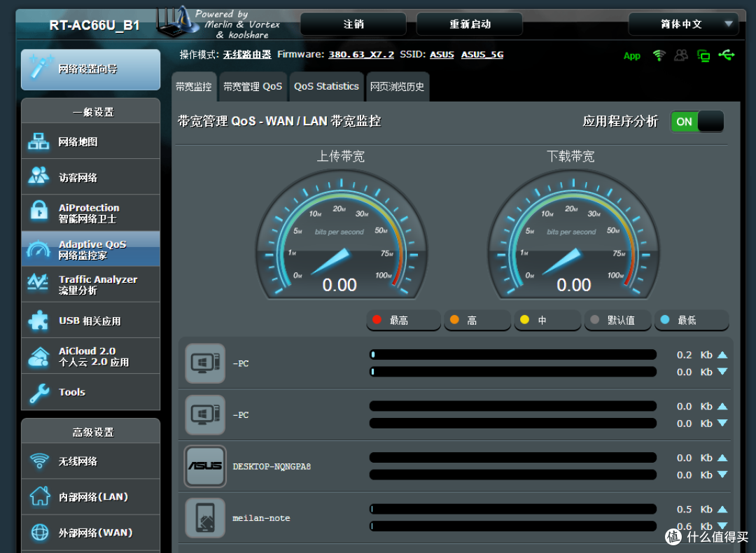756x553 pixels.
Task: Open the 网页浏览历史 tab
Action: click(398, 87)
